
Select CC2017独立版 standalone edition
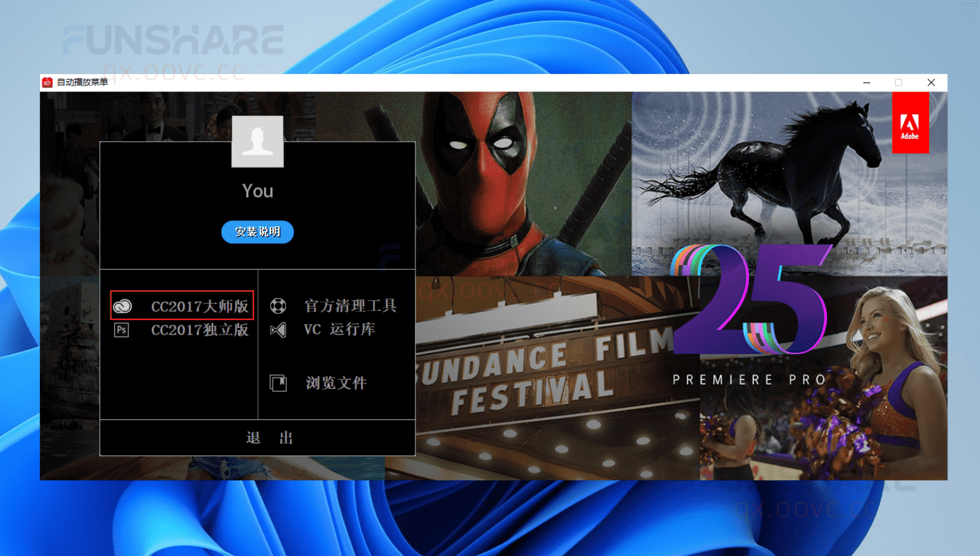[199, 330]
